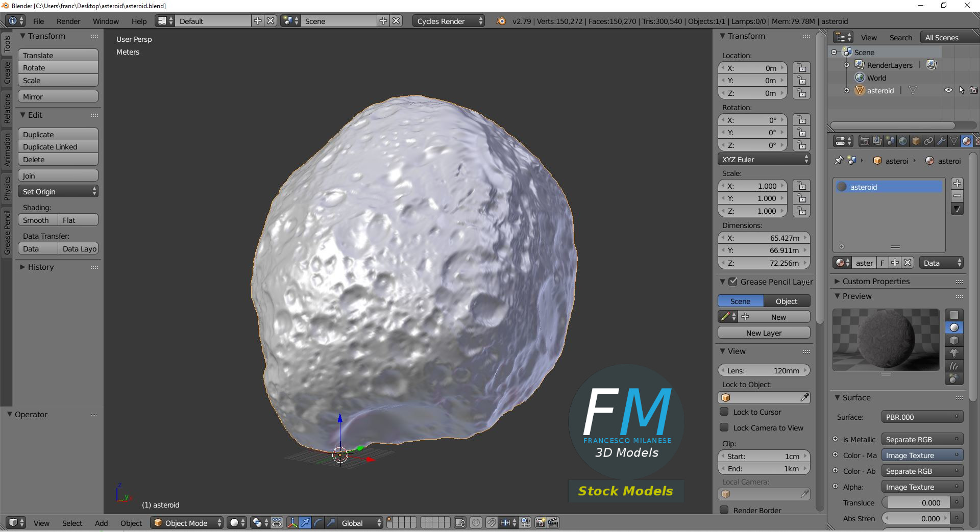Click the New Layer grease pencil button

[x=764, y=333]
